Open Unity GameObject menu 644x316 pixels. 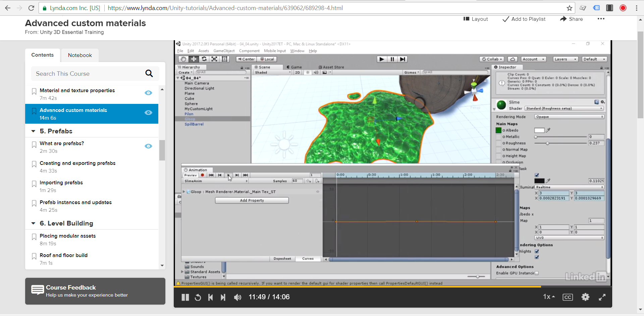[x=224, y=51]
